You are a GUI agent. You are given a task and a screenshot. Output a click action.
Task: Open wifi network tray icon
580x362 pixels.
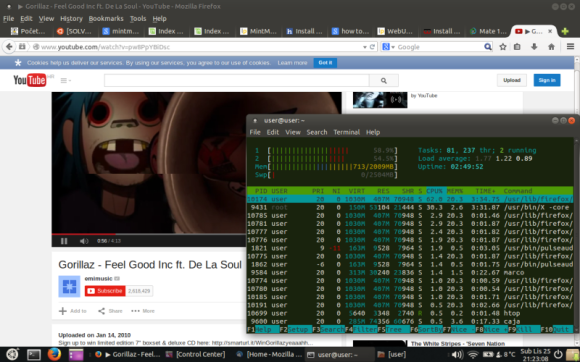point(473,355)
